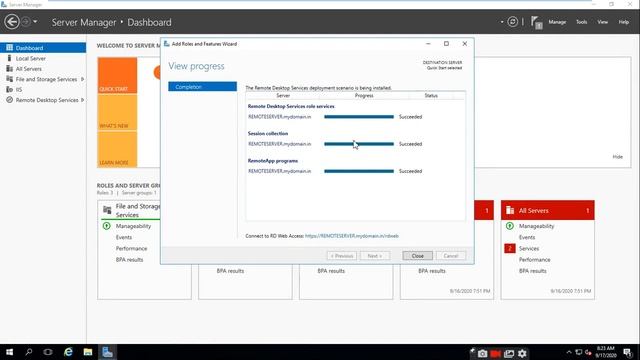Image resolution: width=640 pixels, height=360 pixels.
Task: Open File and Storage Services sidebar item
Action: (x=46, y=79)
